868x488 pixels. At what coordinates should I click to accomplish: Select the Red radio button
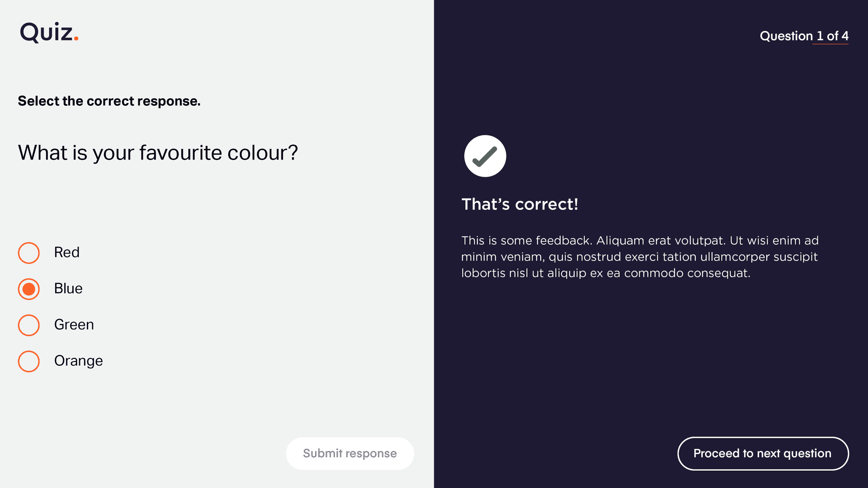point(29,253)
